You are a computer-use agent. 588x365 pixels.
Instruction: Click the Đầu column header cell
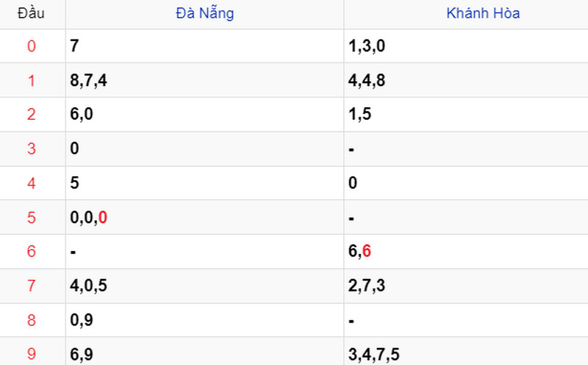tap(31, 13)
